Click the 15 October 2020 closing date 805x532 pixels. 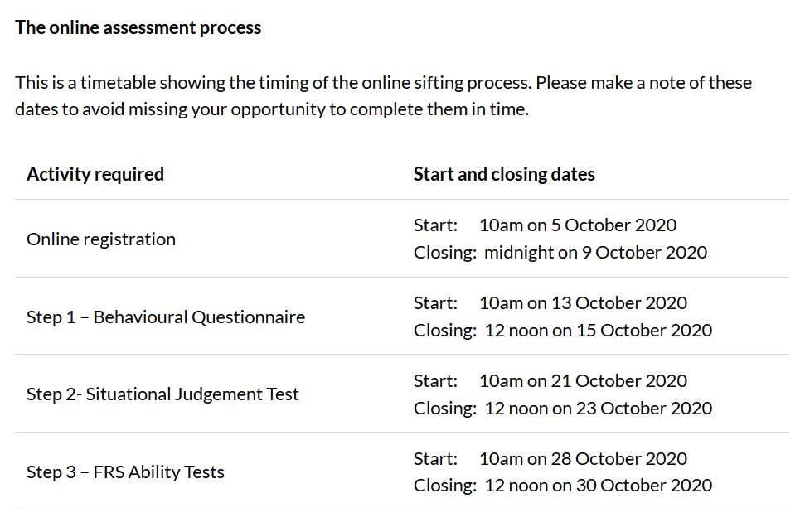(x=598, y=331)
